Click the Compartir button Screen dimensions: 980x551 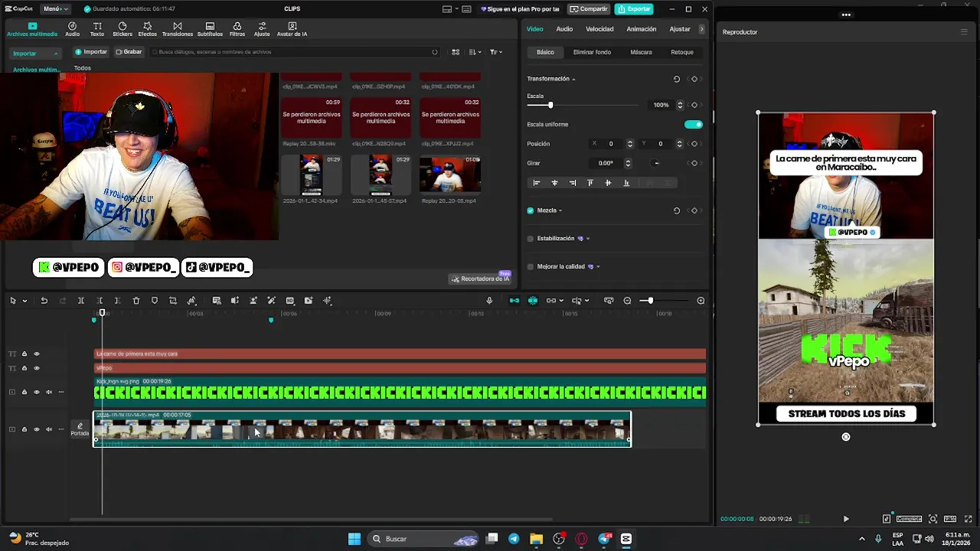590,8
